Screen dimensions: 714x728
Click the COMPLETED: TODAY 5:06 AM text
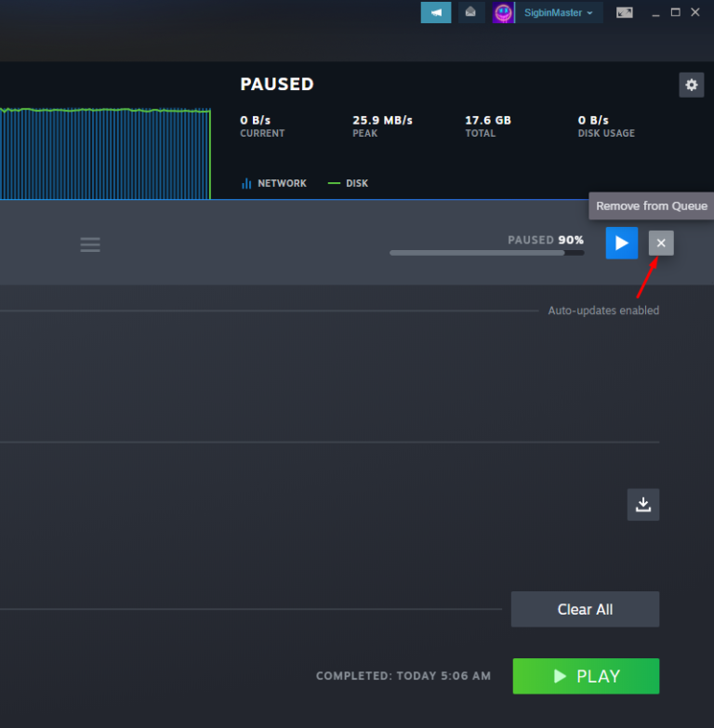point(403,676)
